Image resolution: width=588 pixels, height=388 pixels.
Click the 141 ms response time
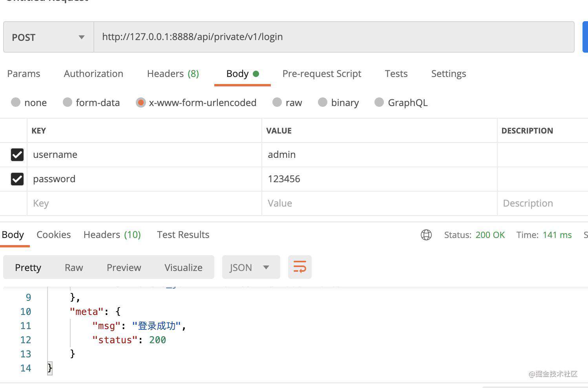(557, 235)
